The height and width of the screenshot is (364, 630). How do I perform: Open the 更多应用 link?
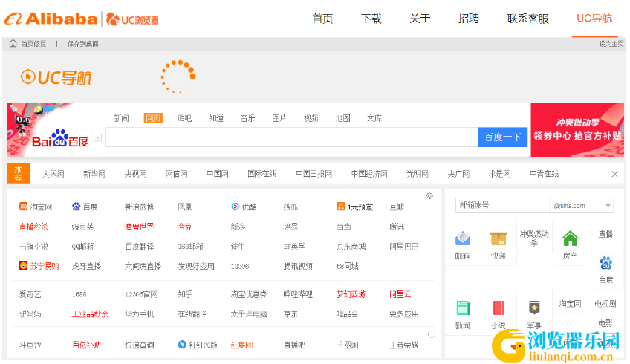(x=404, y=313)
